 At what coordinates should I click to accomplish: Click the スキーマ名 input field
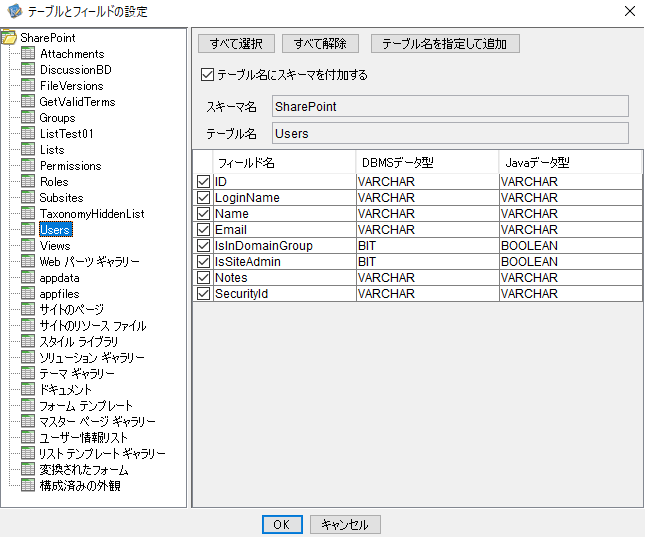450,106
